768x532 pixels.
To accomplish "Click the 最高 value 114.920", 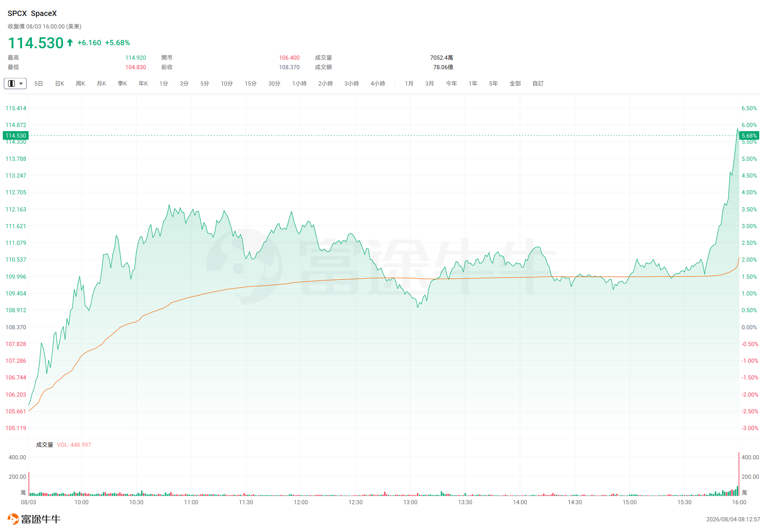I will tap(136, 58).
